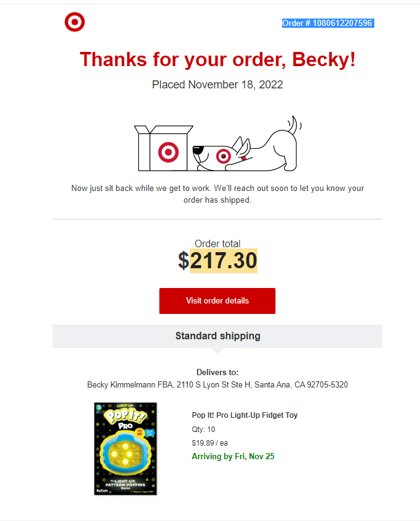Click the Target box in the illustration
This screenshot has height=521, width=420.
click(163, 148)
